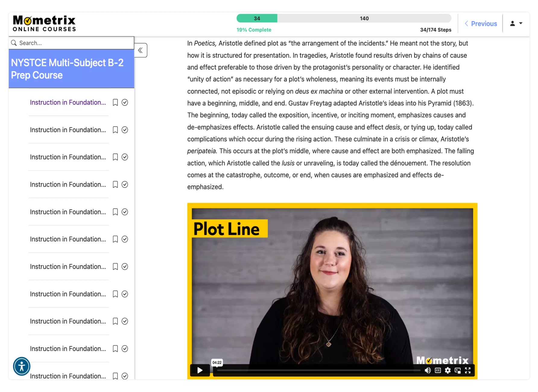Open the accessibility widget
The image size is (538, 392).
tap(22, 366)
